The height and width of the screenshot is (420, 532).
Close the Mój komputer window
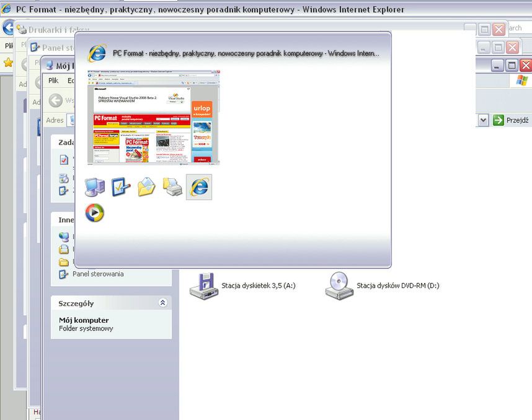(526, 66)
